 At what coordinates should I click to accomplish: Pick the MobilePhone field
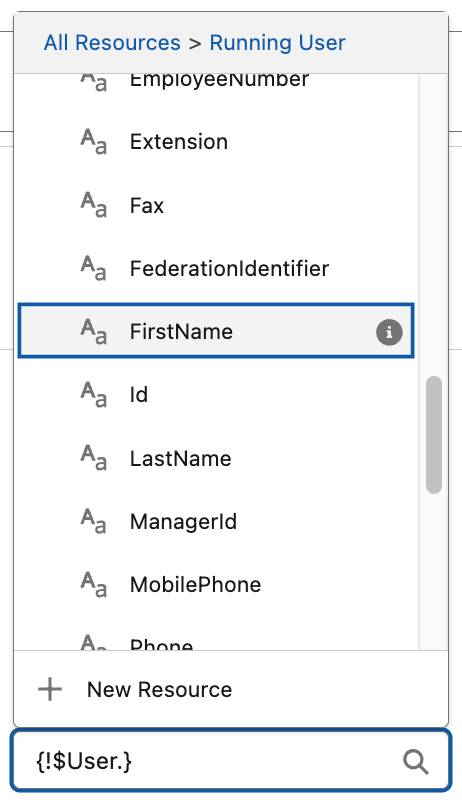216,584
